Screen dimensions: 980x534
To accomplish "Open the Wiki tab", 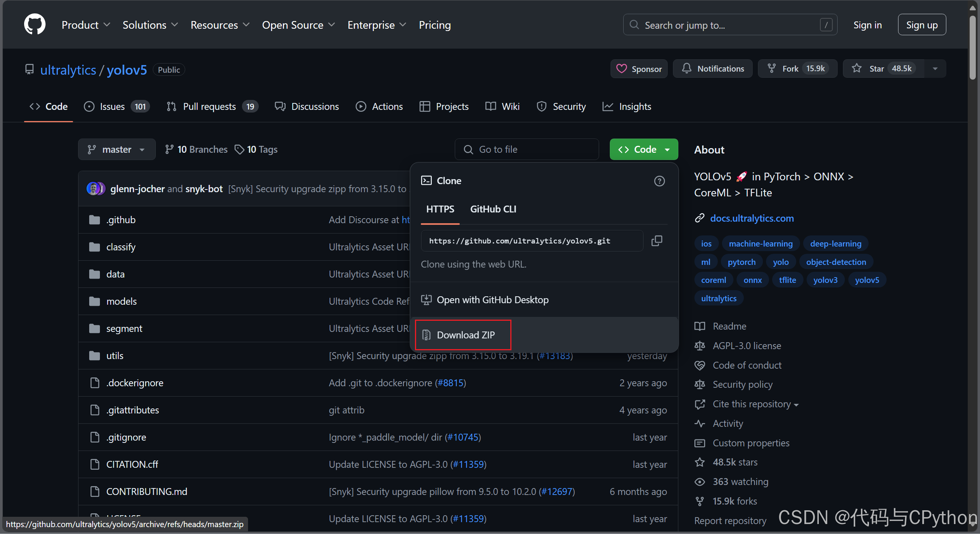I will [503, 106].
